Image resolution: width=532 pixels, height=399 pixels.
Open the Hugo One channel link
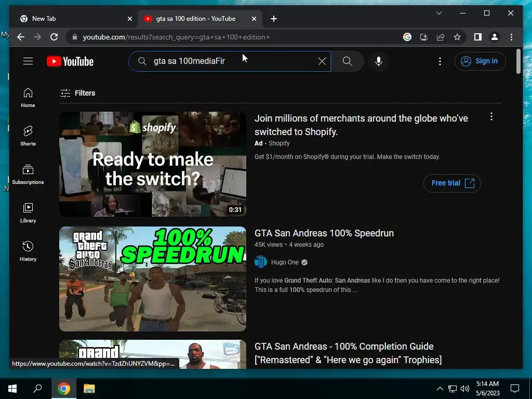coord(285,262)
